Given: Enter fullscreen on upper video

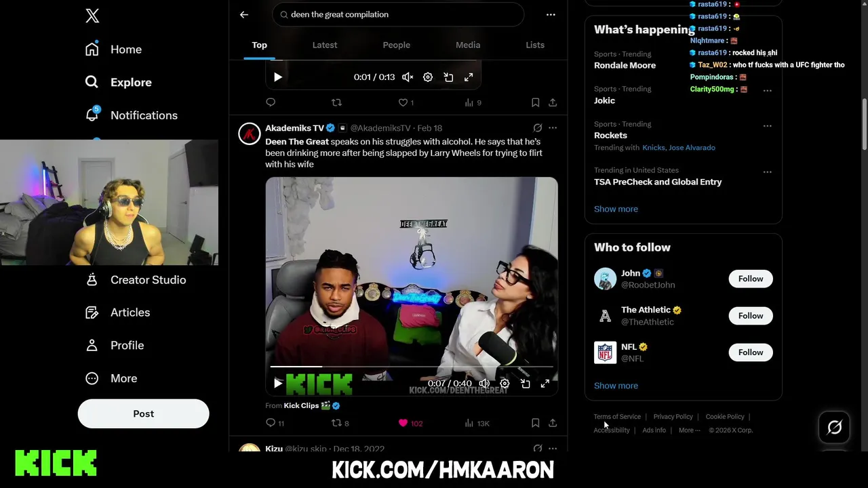Looking at the screenshot, I should coord(469,77).
